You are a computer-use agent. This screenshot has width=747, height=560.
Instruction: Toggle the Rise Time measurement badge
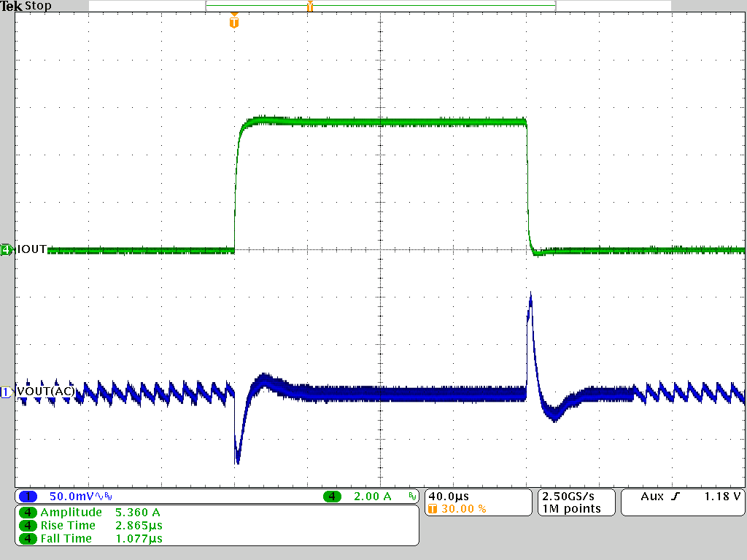pos(28,525)
